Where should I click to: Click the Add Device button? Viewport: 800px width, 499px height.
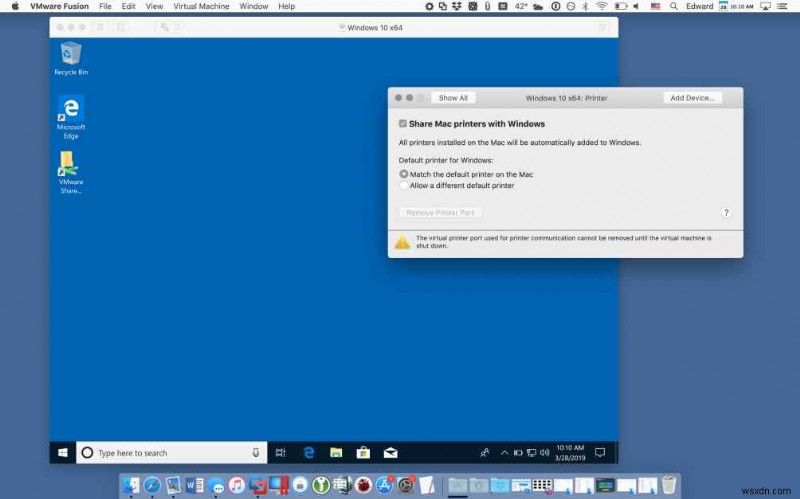tap(692, 98)
